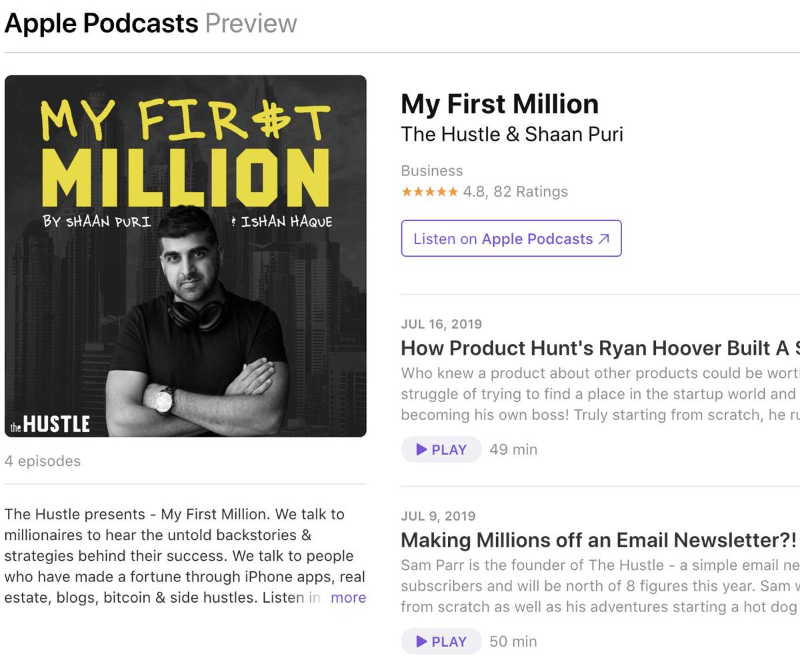Click the Listen on Apple Podcasts button
Image resolution: width=800 pixels, height=672 pixels.
click(x=511, y=239)
